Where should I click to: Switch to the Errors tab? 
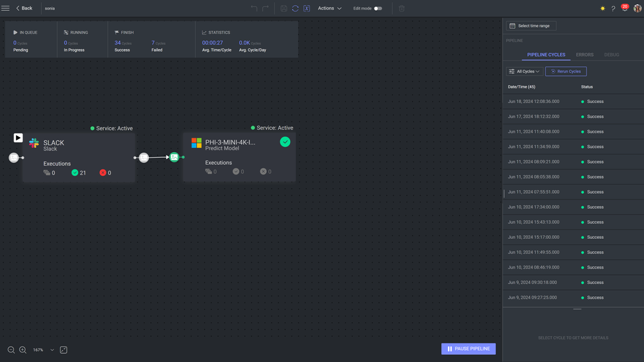coord(585,55)
